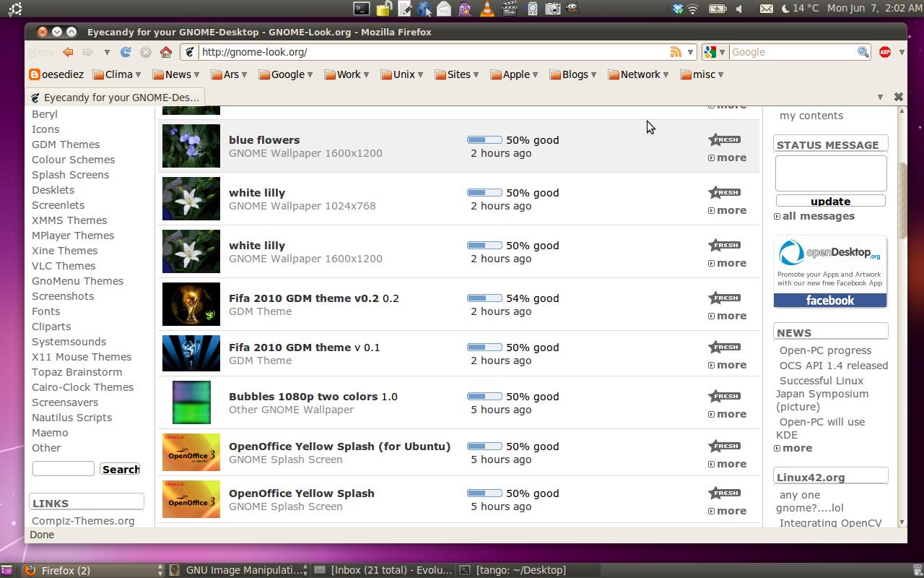The image size is (924, 578).
Task: Open the Apple bookmarks folder
Action: click(x=515, y=74)
